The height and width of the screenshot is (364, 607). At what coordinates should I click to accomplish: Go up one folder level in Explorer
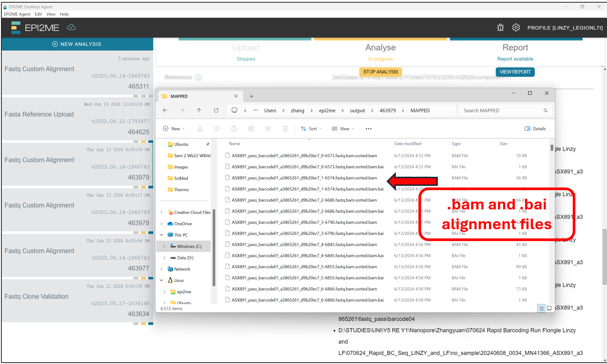199,111
